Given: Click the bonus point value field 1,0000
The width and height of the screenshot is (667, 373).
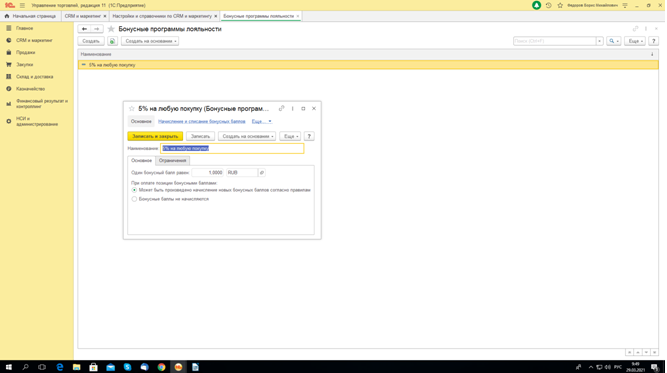Looking at the screenshot, I should 208,173.
